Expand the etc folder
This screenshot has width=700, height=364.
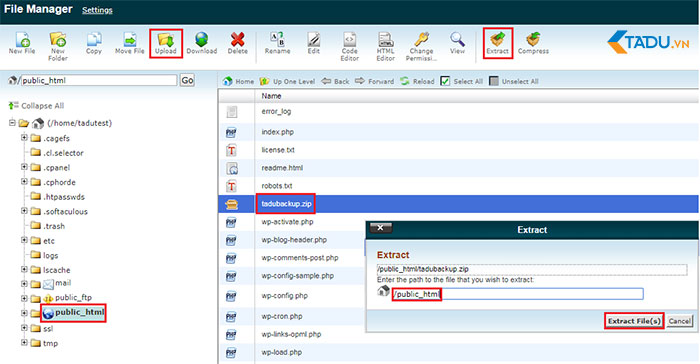coord(24,240)
